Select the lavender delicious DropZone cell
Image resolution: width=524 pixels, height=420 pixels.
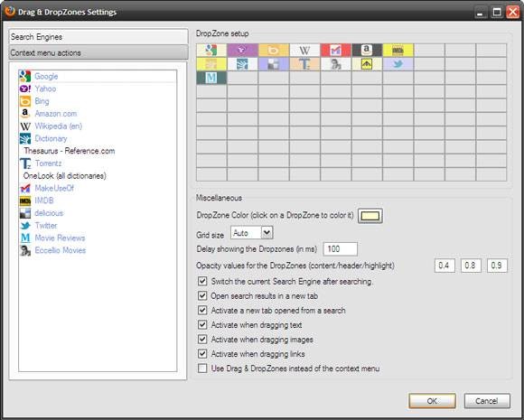(x=274, y=64)
